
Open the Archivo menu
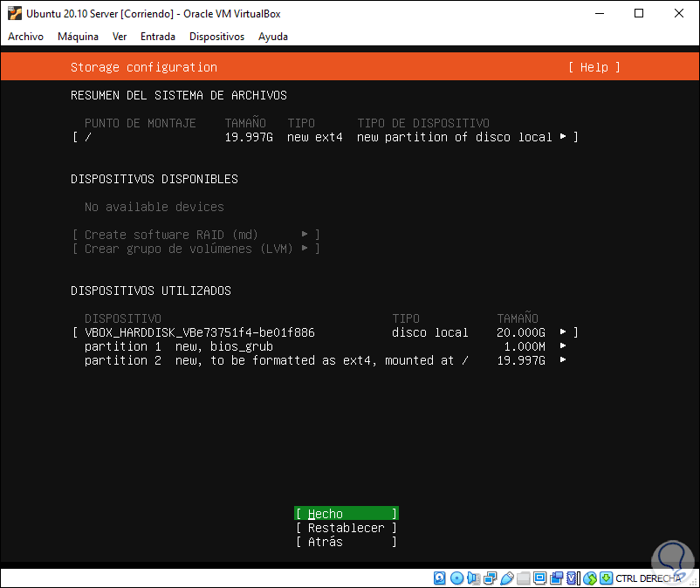point(25,37)
